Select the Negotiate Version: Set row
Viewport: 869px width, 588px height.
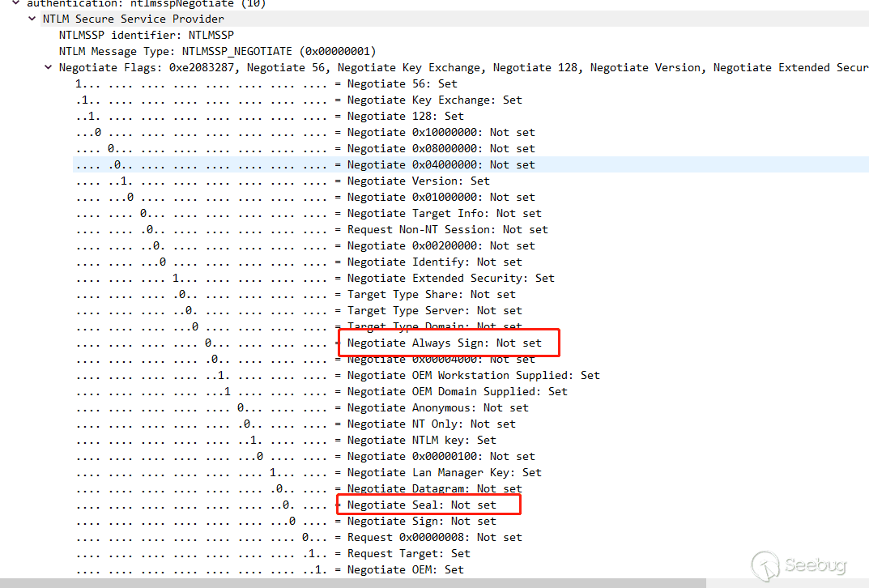283,181
